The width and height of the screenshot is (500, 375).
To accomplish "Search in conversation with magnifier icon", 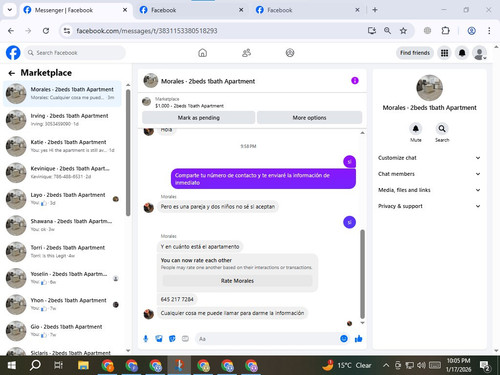I will click(x=442, y=129).
